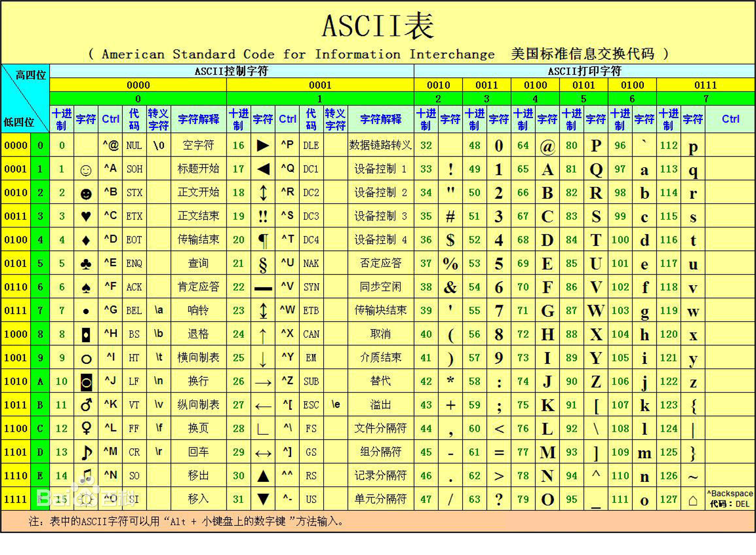
Task: Select the sun symbol at decimal 15
Action: pyautogui.click(x=85, y=498)
